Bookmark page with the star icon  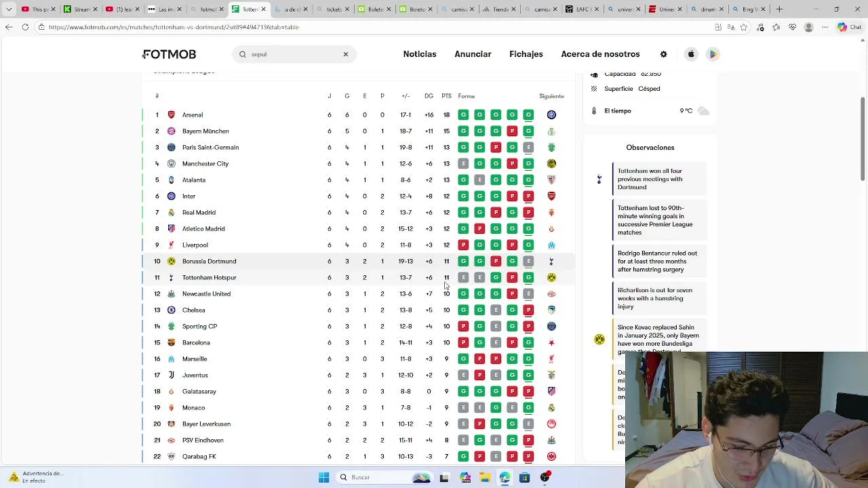pos(744,27)
